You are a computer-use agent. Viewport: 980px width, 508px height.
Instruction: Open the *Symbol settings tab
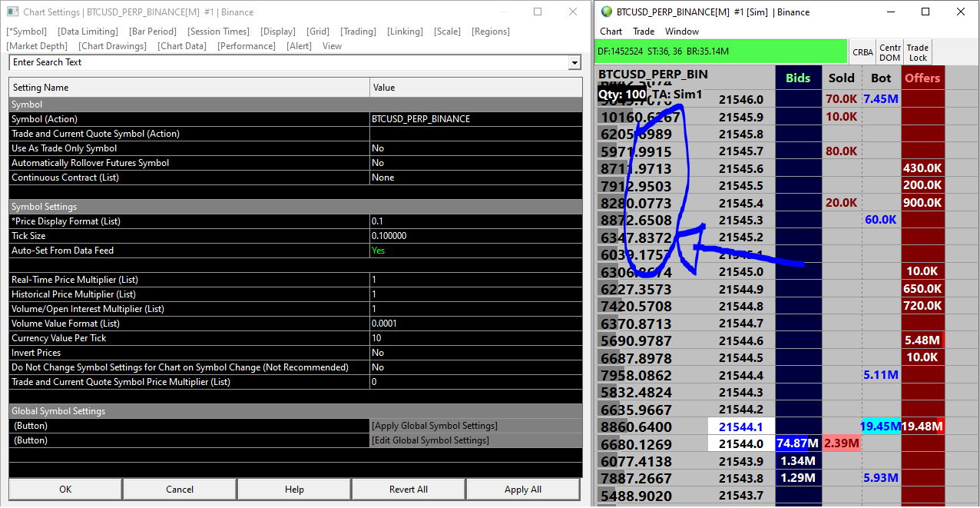(27, 32)
